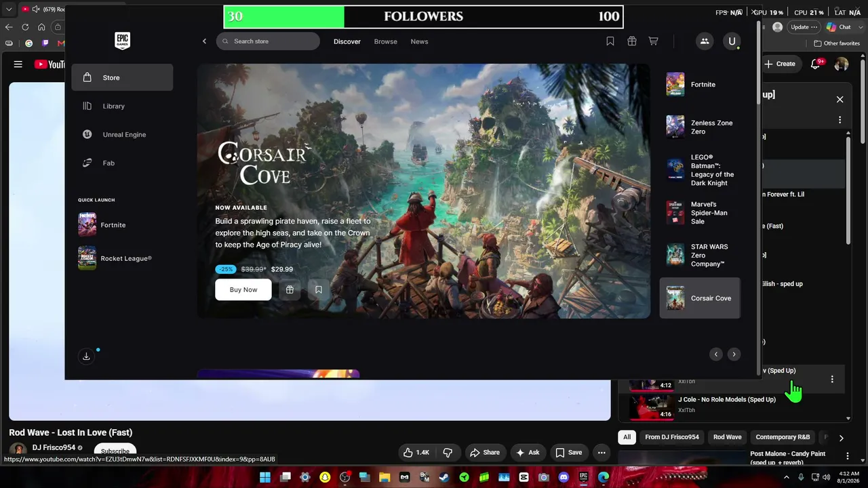The height and width of the screenshot is (488, 868).
Task: Click the Epic Games logo in launcher
Action: 122,41
